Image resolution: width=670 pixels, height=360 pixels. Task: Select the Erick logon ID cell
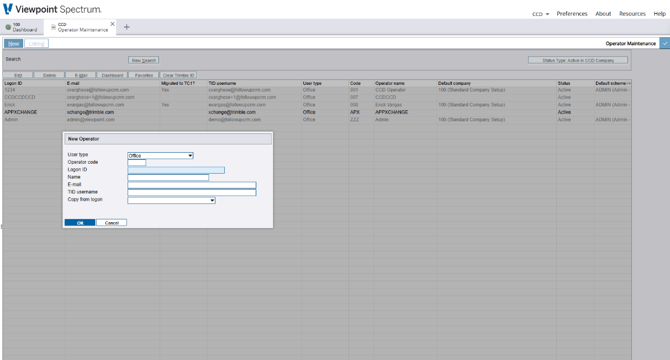point(34,105)
